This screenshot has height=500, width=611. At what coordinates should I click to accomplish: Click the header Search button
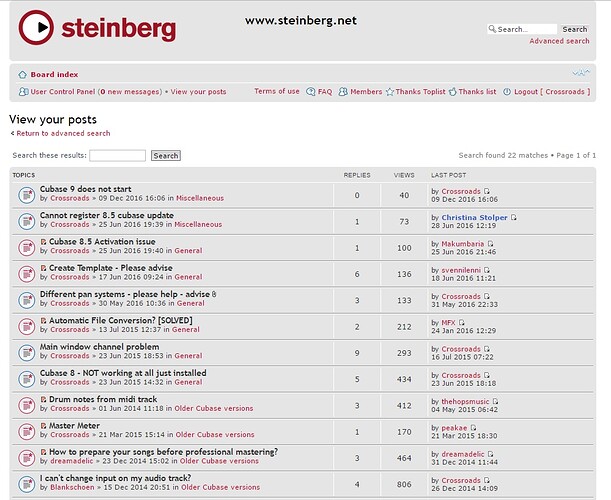574,29
